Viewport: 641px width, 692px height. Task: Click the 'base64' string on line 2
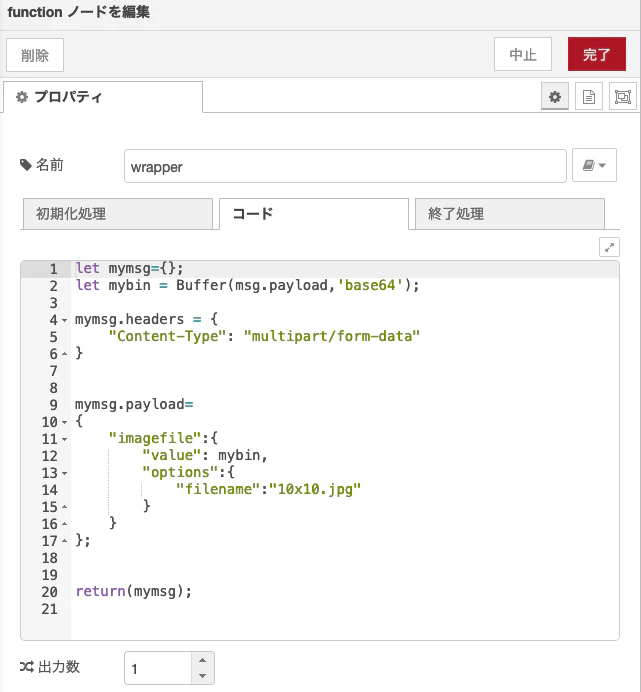tap(370, 286)
